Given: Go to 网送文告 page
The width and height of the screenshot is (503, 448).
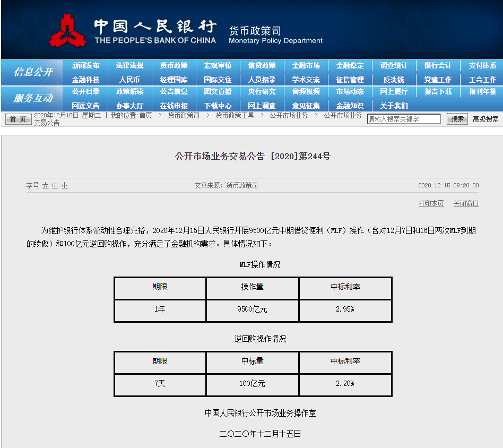Looking at the screenshot, I should pyautogui.click(x=85, y=106).
